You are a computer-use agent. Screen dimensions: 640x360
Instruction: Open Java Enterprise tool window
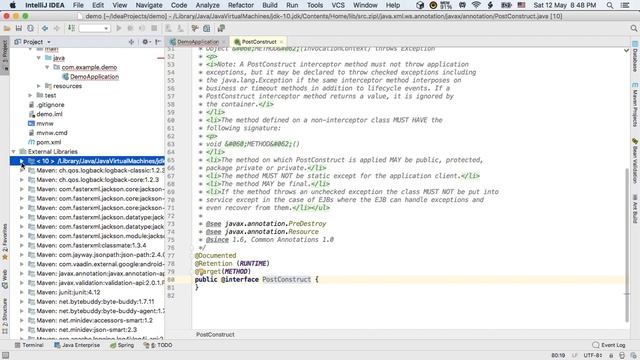[x=77, y=345]
